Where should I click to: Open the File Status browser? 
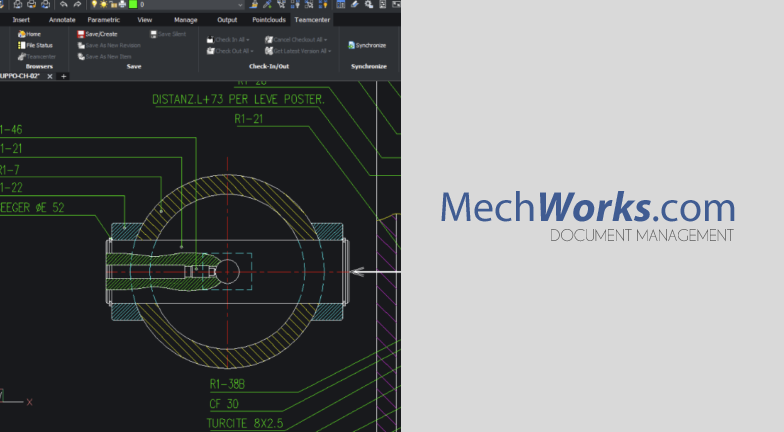[x=35, y=46]
